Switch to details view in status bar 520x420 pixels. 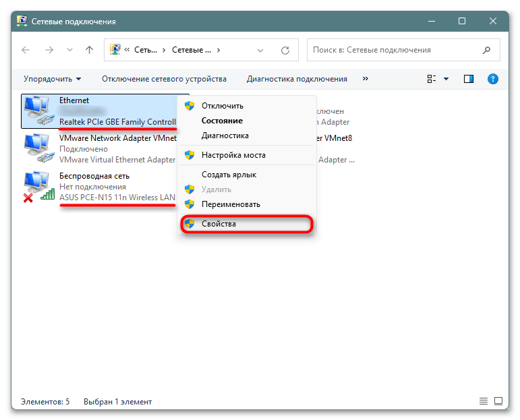(484, 401)
